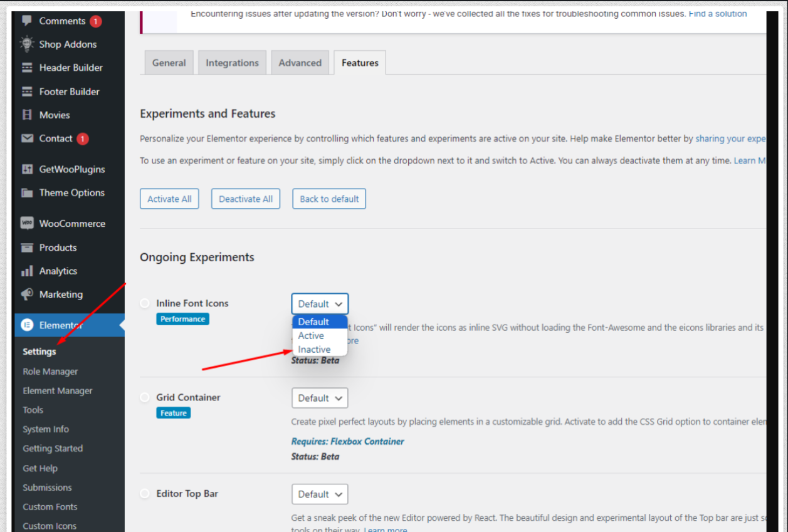This screenshot has height=532, width=788.
Task: Expand the Editor Top Bar dropdown
Action: tap(320, 494)
